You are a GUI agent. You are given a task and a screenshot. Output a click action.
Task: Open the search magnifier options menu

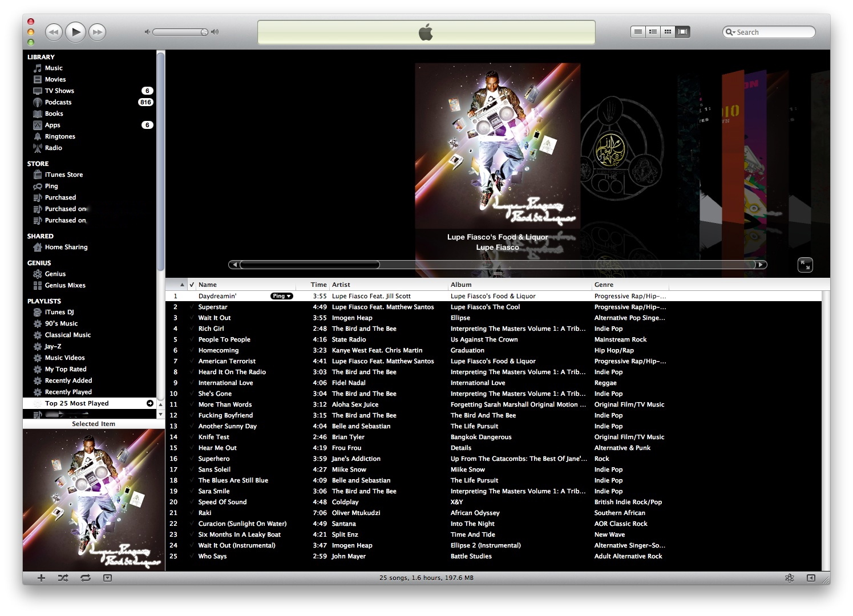point(730,32)
